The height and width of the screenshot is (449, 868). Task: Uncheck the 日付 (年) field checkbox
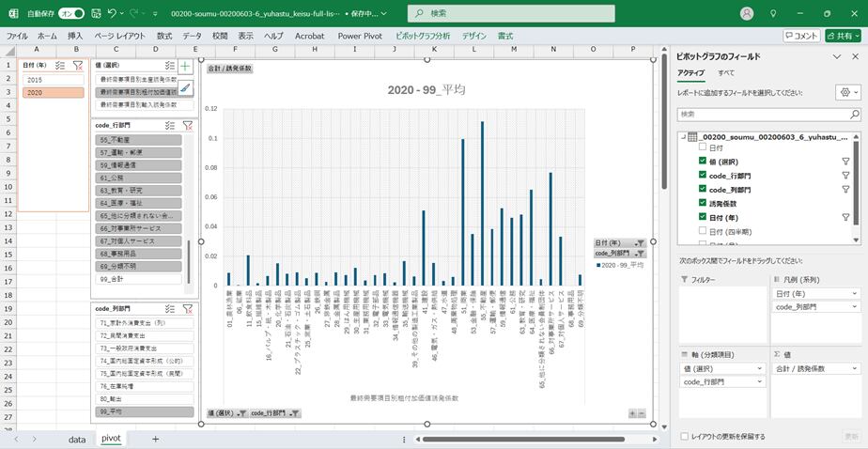coord(703,217)
